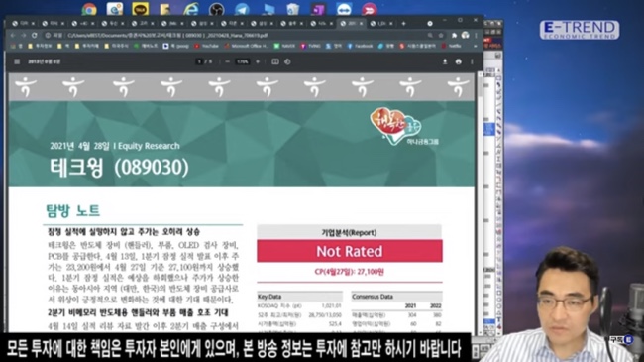Zoom out of the PDF document

(x=227, y=61)
